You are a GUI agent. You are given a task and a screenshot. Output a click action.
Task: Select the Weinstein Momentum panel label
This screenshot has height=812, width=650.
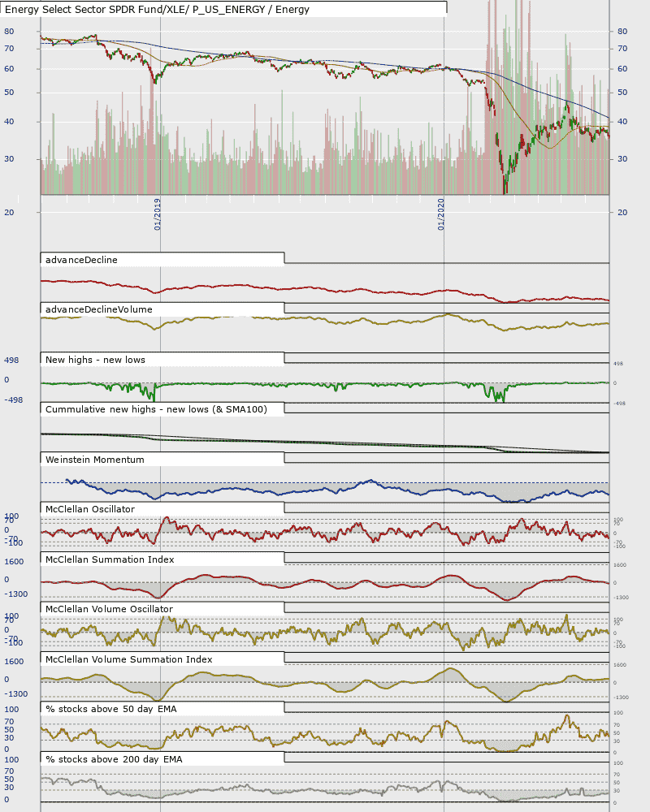95,460
